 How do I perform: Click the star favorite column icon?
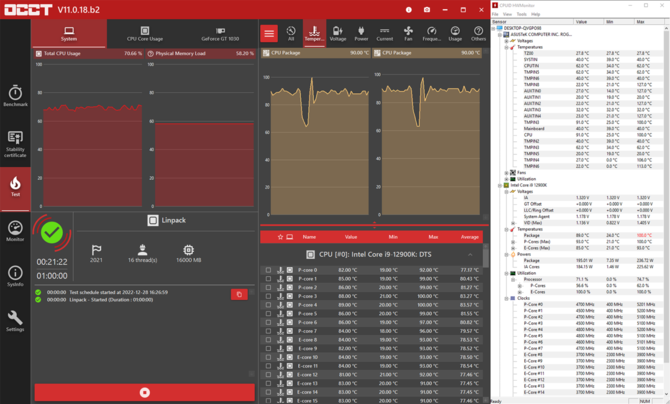[x=280, y=237]
